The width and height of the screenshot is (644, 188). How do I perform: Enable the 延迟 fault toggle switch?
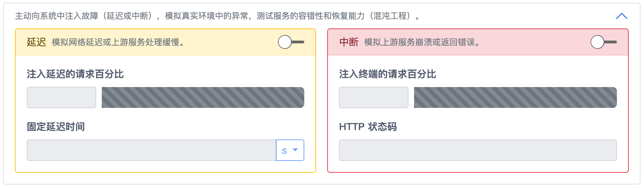pos(291,42)
